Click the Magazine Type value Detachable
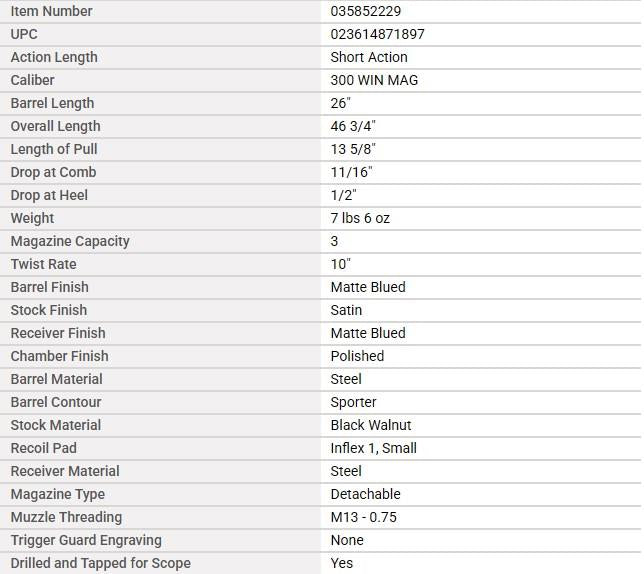The image size is (644, 574). pyautogui.click(x=366, y=494)
